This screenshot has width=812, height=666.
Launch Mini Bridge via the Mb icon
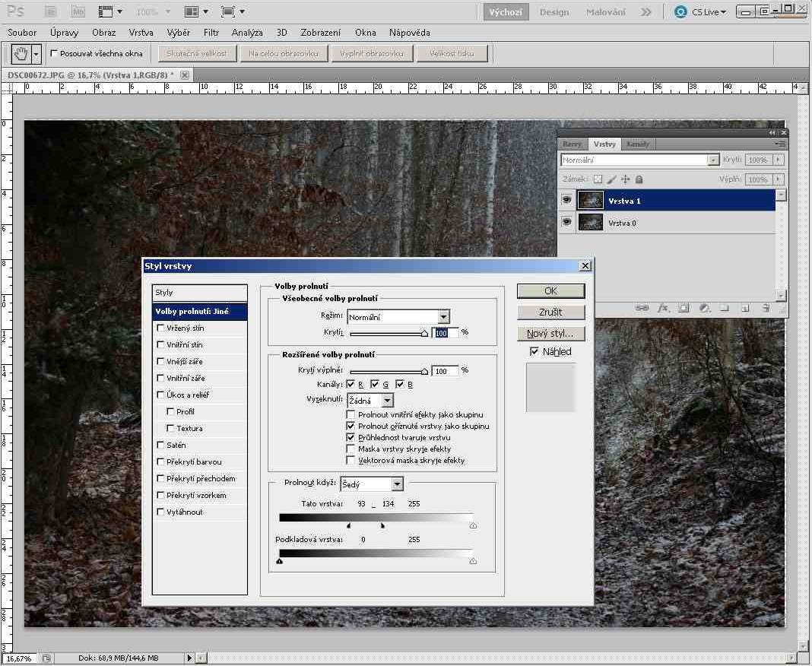[78, 12]
